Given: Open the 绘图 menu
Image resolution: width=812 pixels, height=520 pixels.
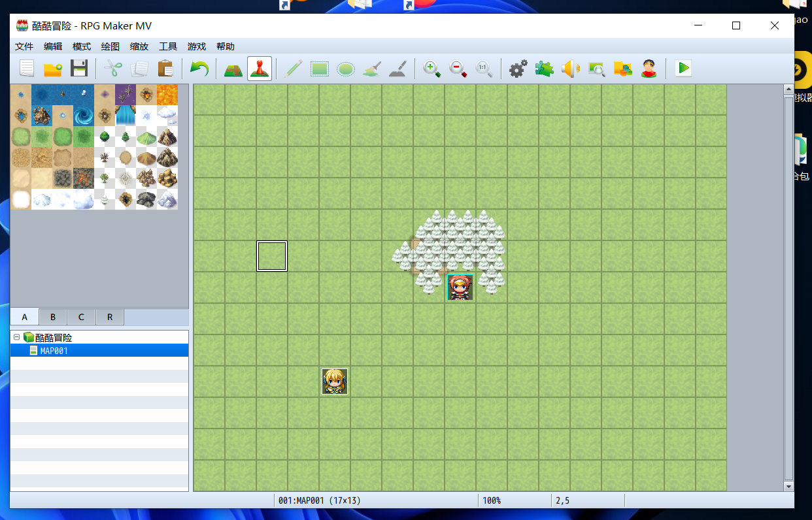Looking at the screenshot, I should click(x=110, y=46).
